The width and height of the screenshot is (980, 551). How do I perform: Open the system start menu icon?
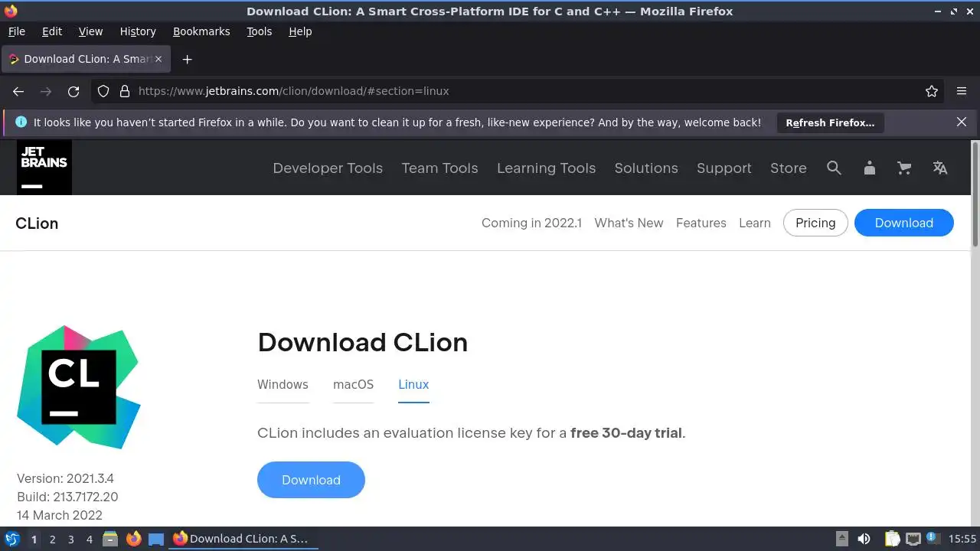tap(12, 539)
